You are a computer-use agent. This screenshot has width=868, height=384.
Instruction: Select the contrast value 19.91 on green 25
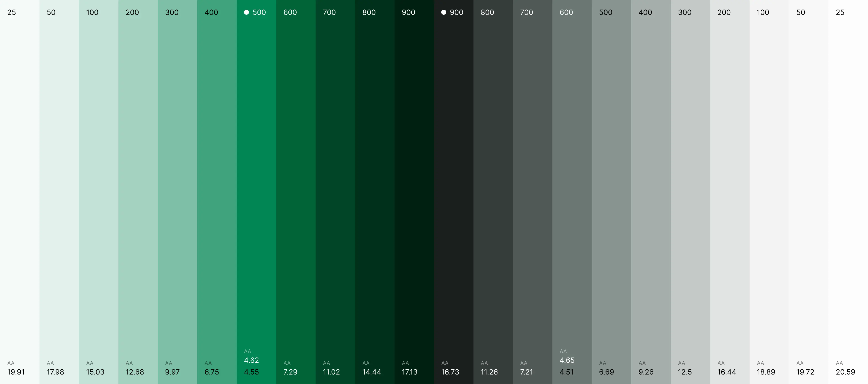click(16, 372)
